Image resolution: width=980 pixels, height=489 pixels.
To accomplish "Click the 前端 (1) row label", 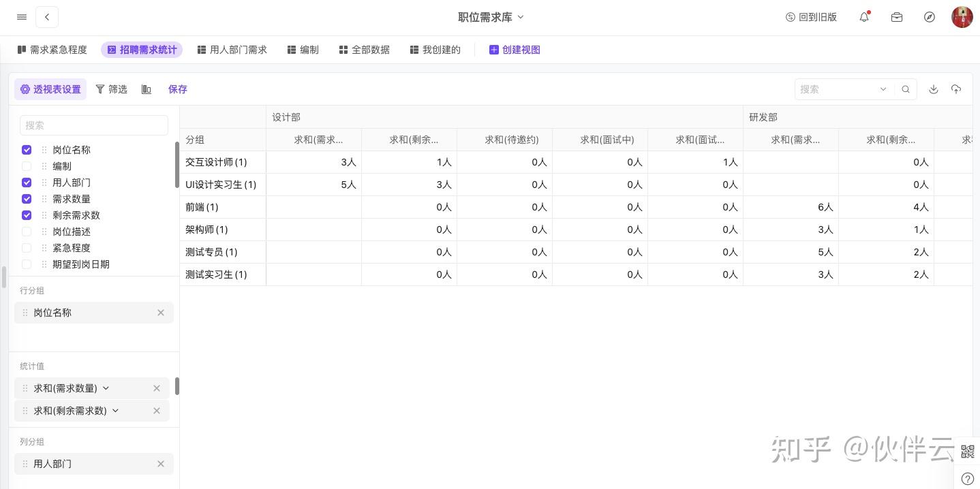I will point(202,207).
